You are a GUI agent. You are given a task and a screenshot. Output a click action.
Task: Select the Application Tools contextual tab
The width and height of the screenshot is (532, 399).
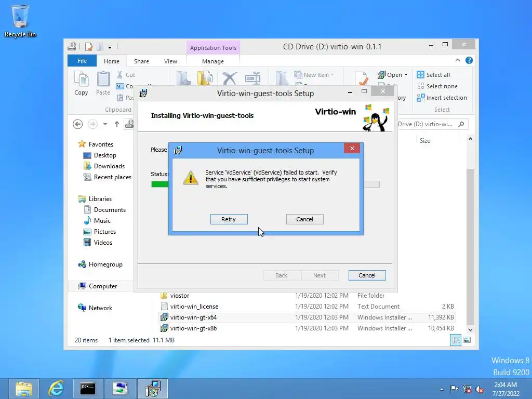213,48
